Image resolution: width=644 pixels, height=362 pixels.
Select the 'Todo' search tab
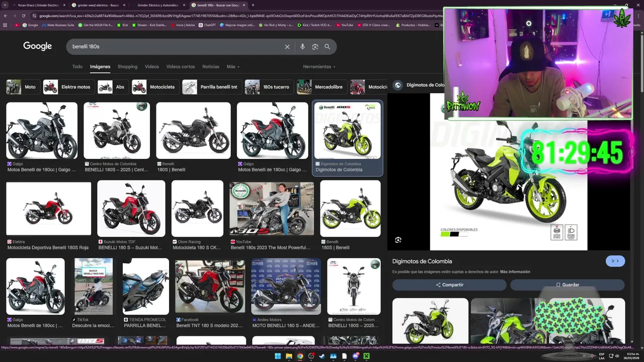[77, 66]
